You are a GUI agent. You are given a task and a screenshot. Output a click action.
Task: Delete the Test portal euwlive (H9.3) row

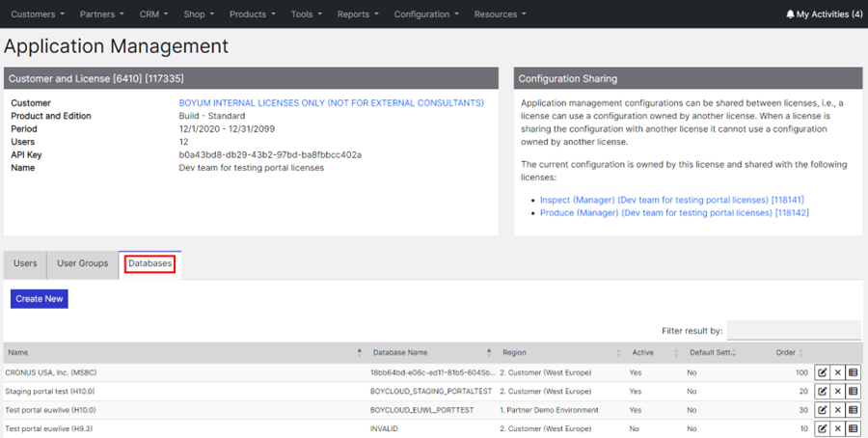pos(837,428)
